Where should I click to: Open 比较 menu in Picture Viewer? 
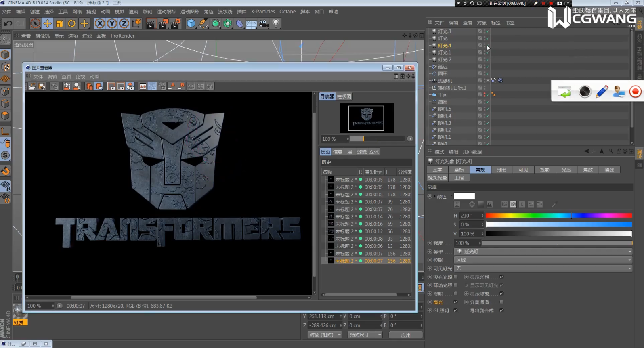(x=80, y=77)
